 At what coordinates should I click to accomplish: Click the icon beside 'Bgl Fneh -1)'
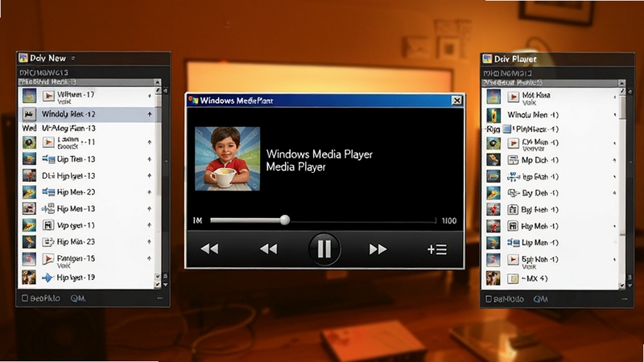(513, 210)
